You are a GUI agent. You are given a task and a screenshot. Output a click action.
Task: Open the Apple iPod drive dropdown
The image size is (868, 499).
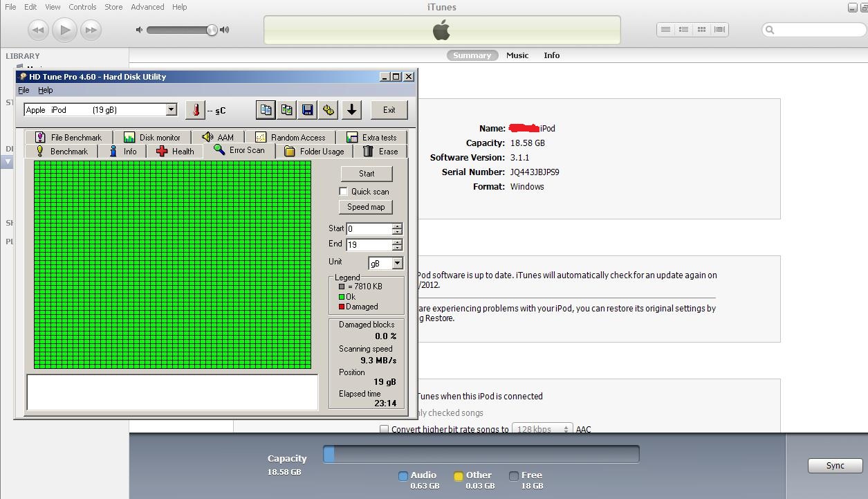(x=171, y=110)
